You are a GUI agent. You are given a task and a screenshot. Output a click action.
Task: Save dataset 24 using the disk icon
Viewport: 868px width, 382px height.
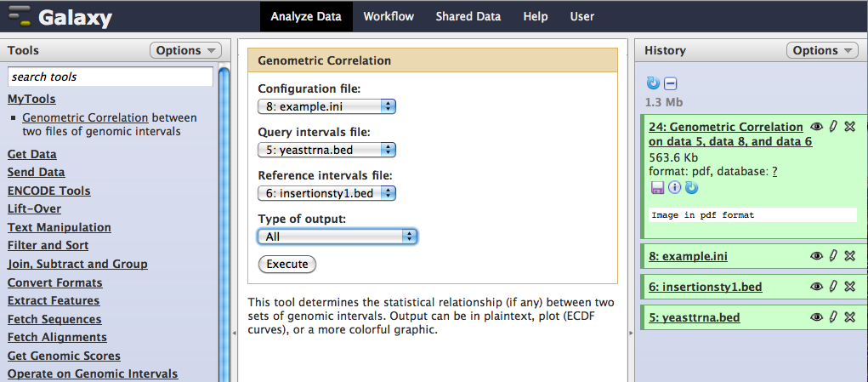point(657,187)
